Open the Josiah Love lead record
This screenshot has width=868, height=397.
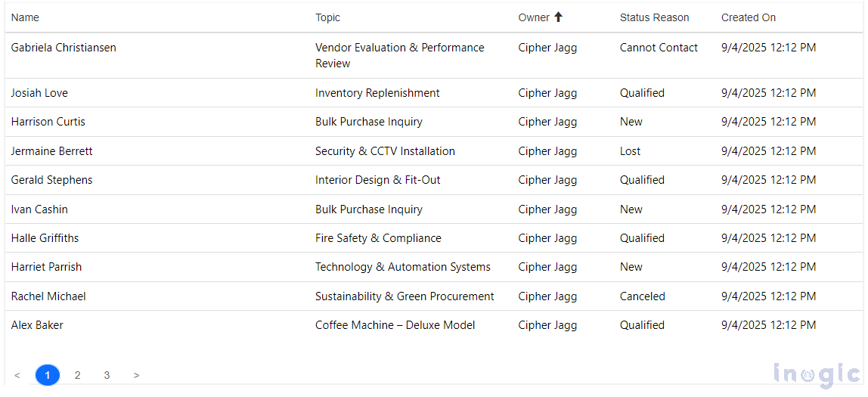pos(39,93)
